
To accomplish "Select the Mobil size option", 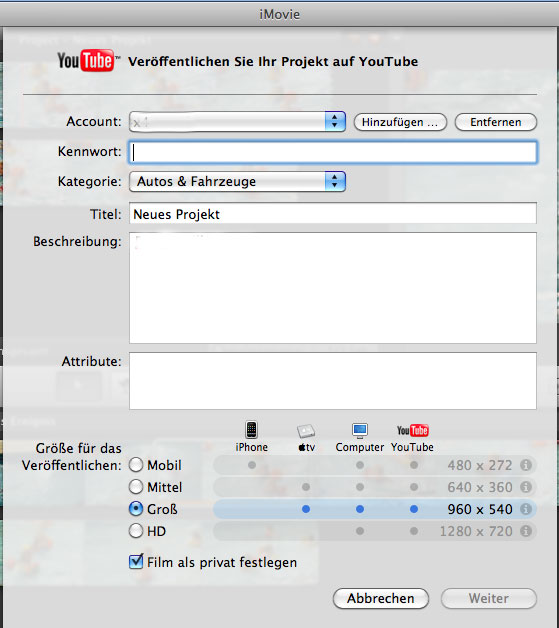I will 136,465.
